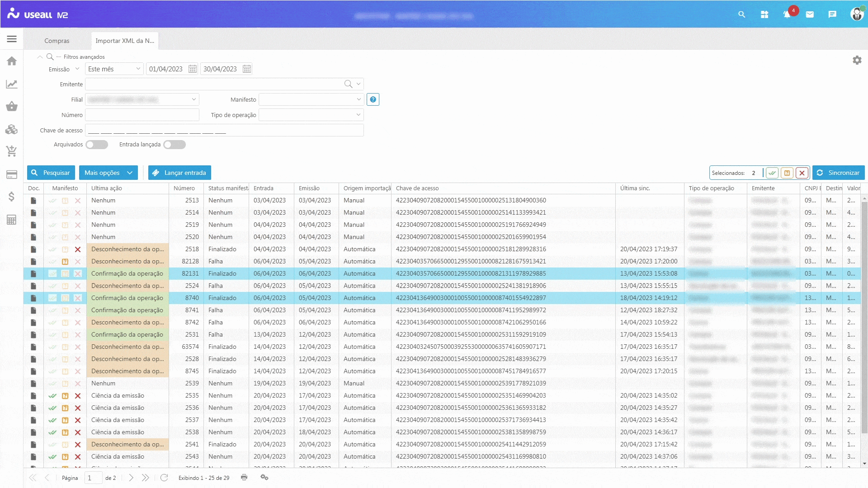Confirm selected with green check icon
This screenshot has width=868, height=488.
(772, 173)
